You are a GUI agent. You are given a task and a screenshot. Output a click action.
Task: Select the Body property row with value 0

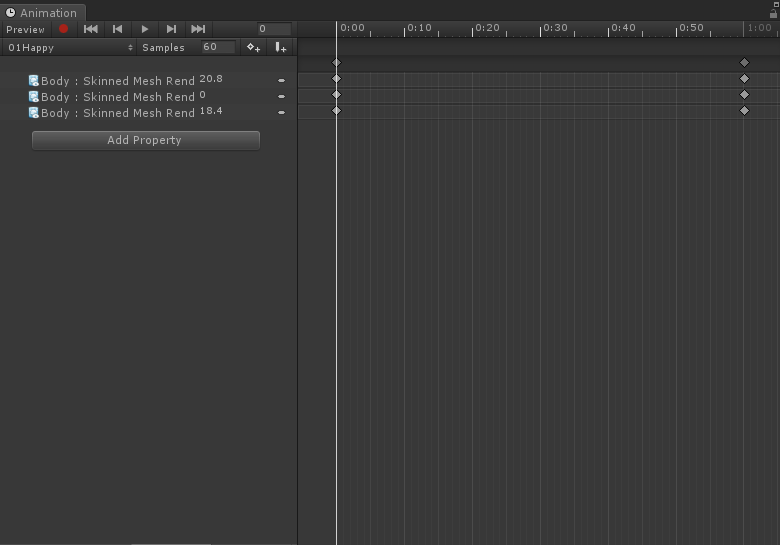point(148,96)
